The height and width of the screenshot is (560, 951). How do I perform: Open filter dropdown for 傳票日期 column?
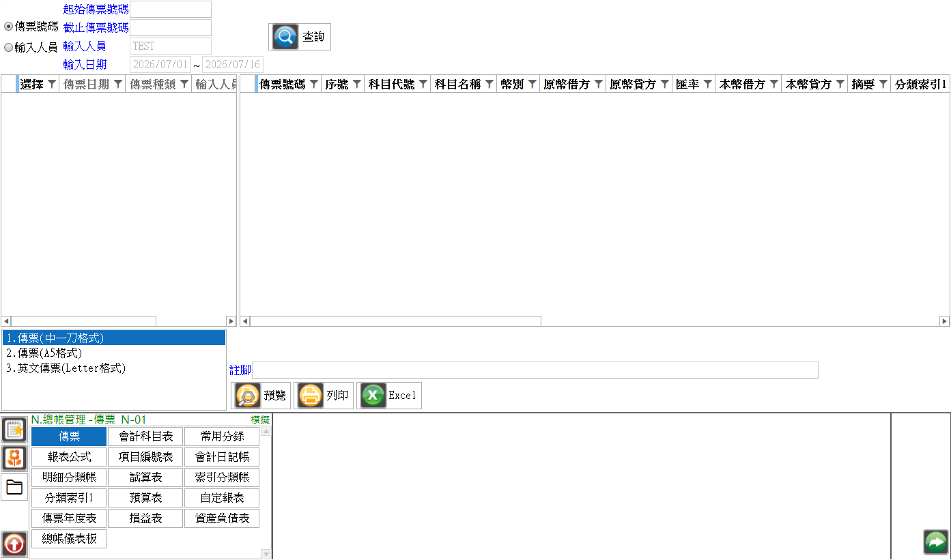pos(118,84)
